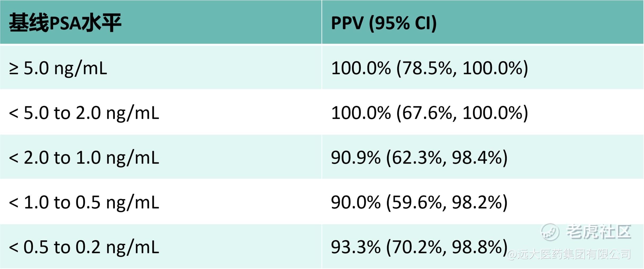Select the 100.0% (67.6%, 100.0%) value
Viewport: 644px width, 269px height.
(x=430, y=113)
